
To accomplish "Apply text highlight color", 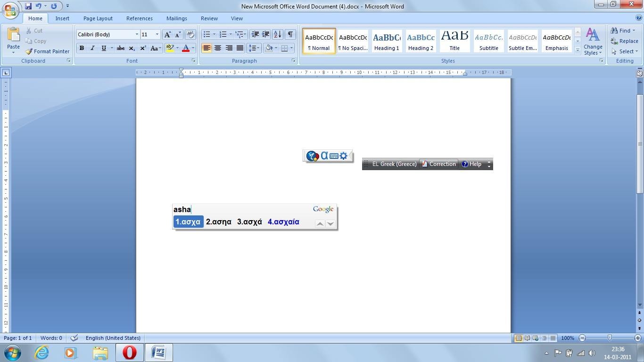I will pyautogui.click(x=170, y=48).
